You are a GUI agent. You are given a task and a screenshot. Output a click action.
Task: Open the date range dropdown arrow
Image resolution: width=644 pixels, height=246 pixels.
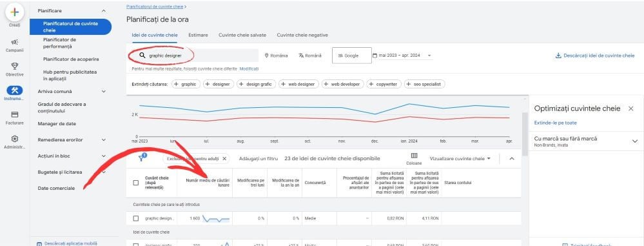point(429,56)
